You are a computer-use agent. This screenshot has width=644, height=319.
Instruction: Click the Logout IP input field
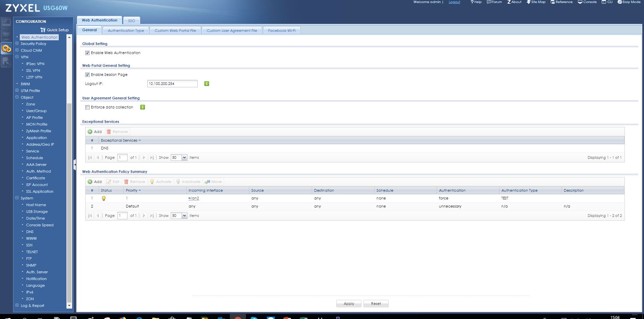point(172,84)
